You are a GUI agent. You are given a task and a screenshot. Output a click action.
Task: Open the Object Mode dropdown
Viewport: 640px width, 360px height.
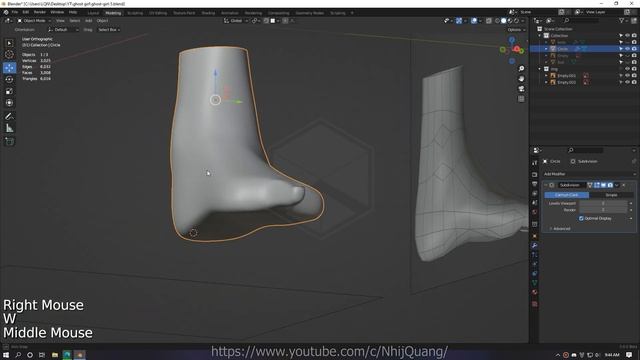(34, 20)
